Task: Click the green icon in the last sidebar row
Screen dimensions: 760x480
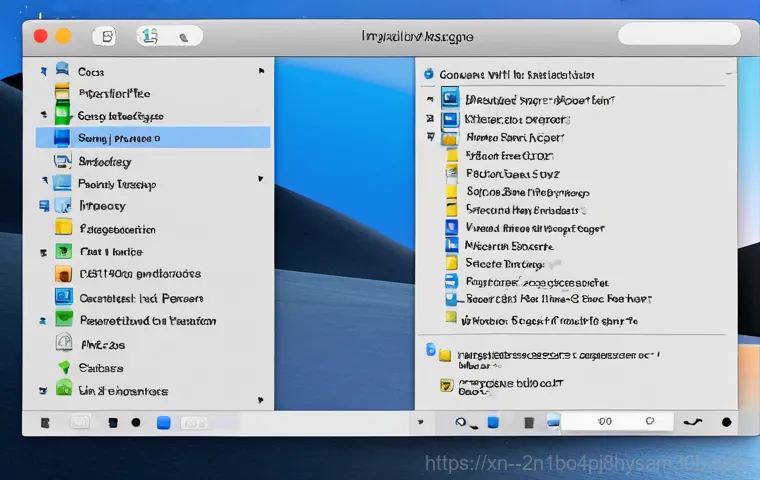Action: pos(64,387)
